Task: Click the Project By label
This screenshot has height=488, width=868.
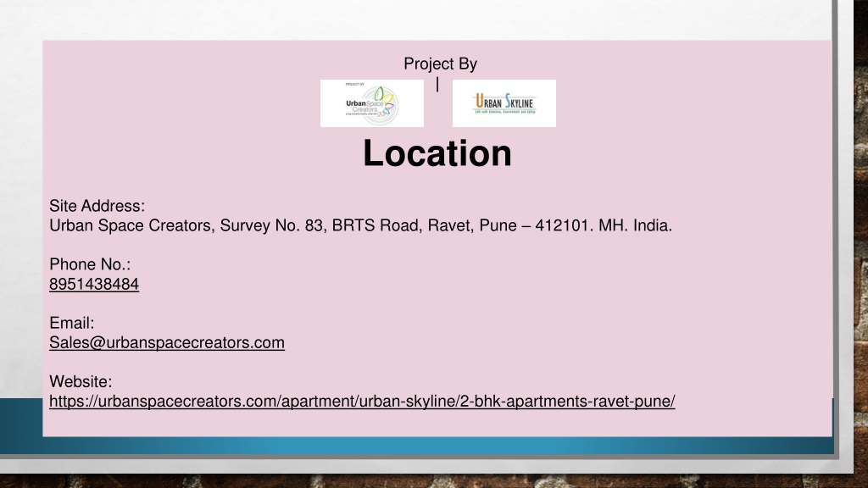Action: pyautogui.click(x=440, y=64)
